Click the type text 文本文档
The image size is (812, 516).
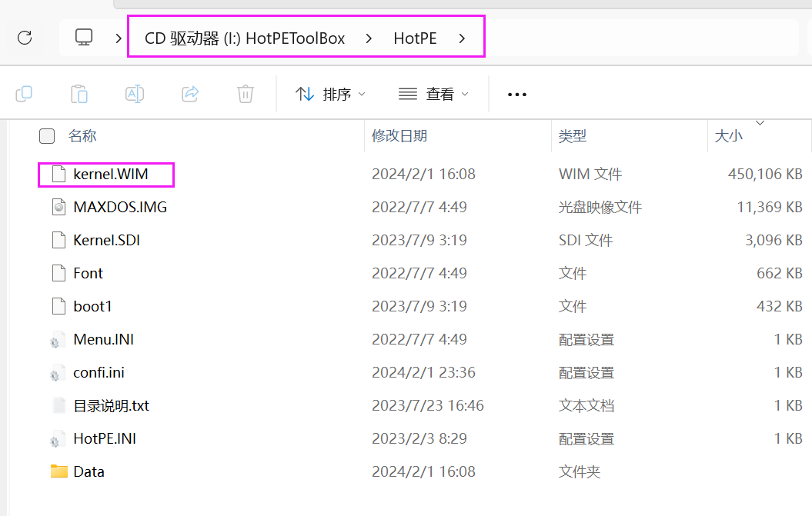point(586,406)
